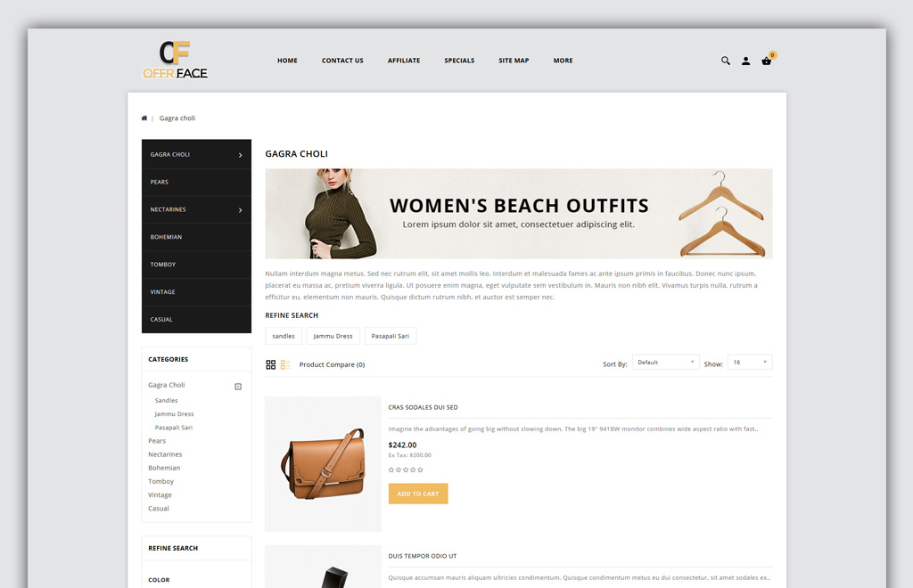Select the Jammu Dress refine button
Image resolution: width=913 pixels, height=588 pixels.
pos(333,336)
